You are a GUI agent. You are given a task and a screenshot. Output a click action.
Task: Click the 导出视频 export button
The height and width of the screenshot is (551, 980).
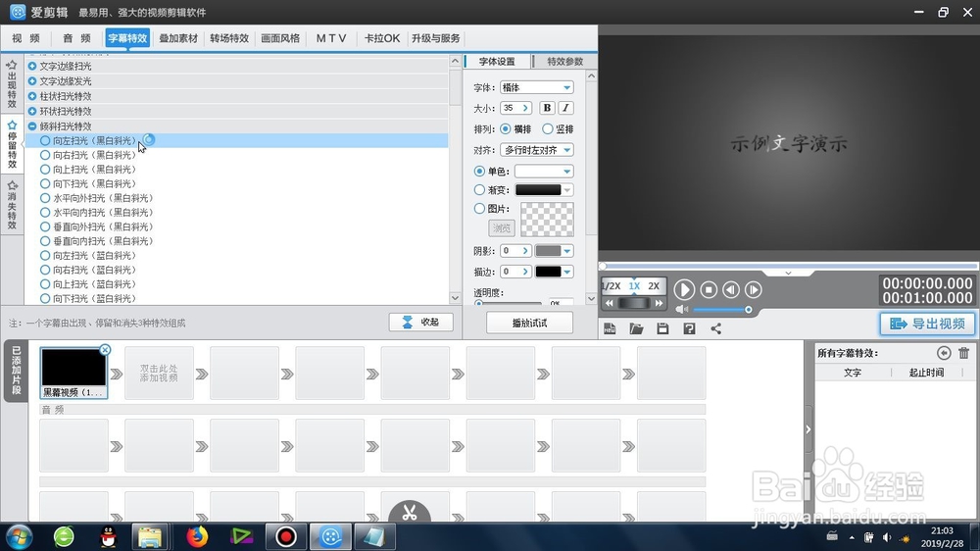(x=927, y=324)
